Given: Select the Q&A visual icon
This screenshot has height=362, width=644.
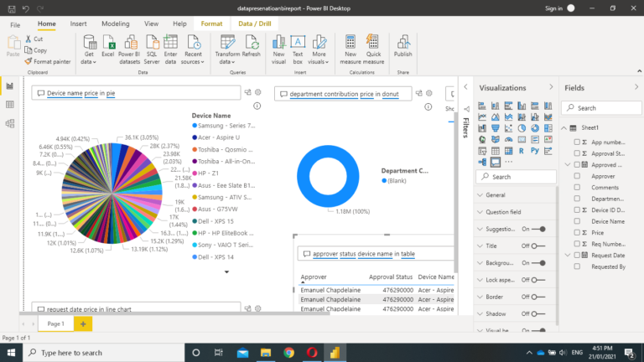Looking at the screenshot, I should coord(496,162).
